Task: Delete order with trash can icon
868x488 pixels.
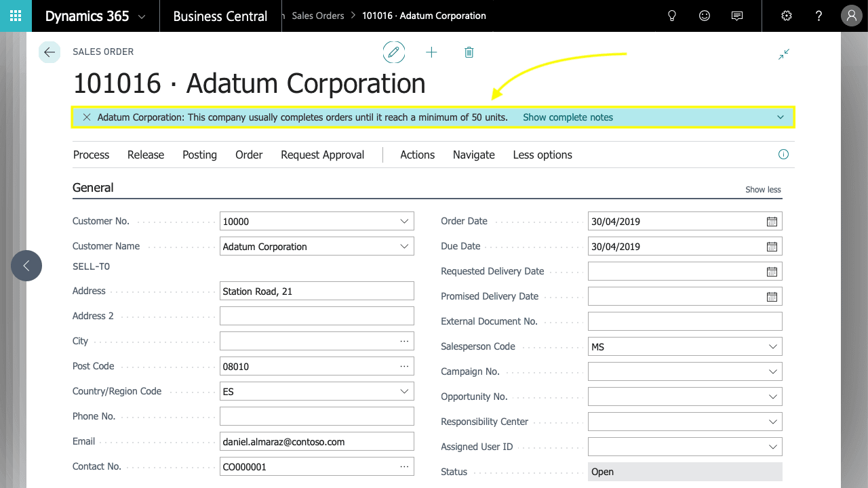Action: [469, 52]
